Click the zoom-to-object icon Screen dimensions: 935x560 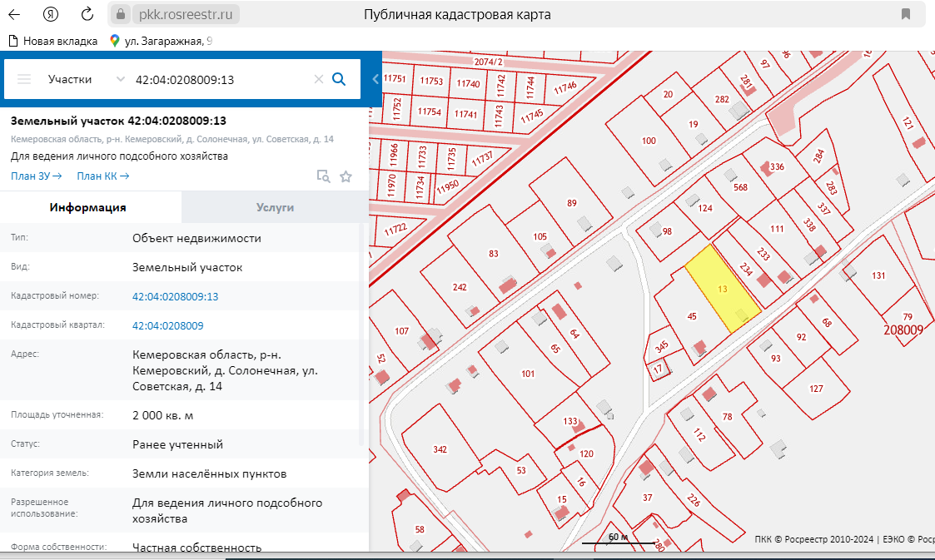point(323,176)
